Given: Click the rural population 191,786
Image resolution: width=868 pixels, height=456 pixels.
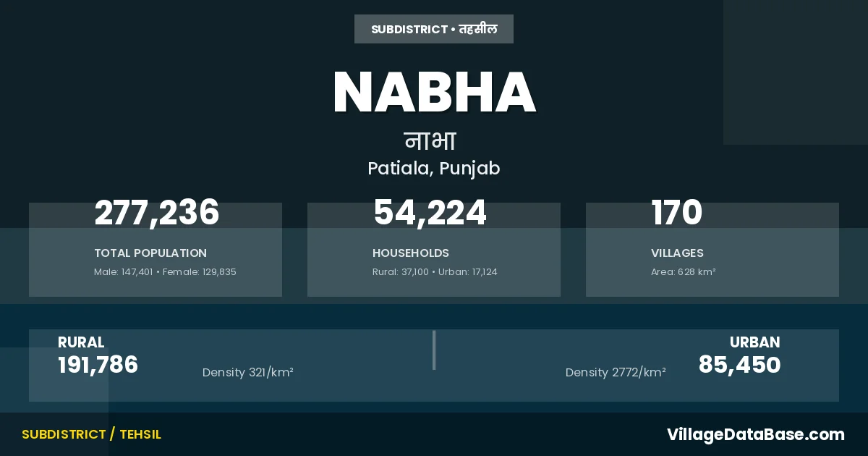Looking at the screenshot, I should click(98, 365).
